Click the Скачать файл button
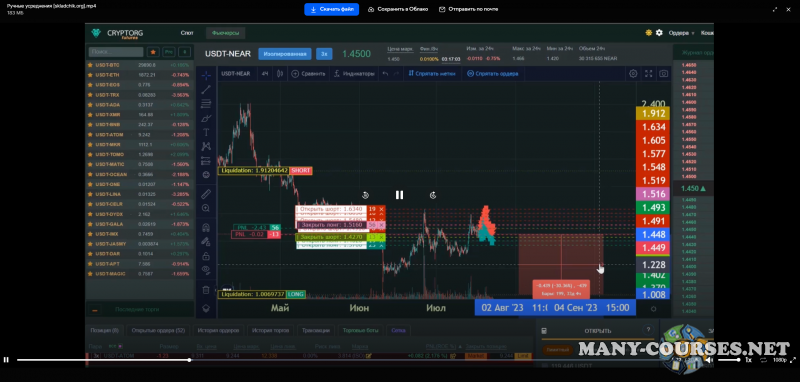 coord(332,9)
